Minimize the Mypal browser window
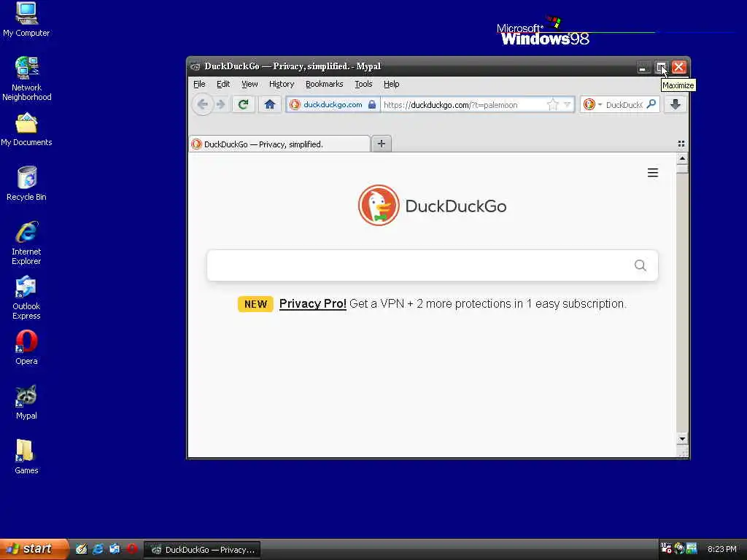747x560 pixels. point(643,67)
